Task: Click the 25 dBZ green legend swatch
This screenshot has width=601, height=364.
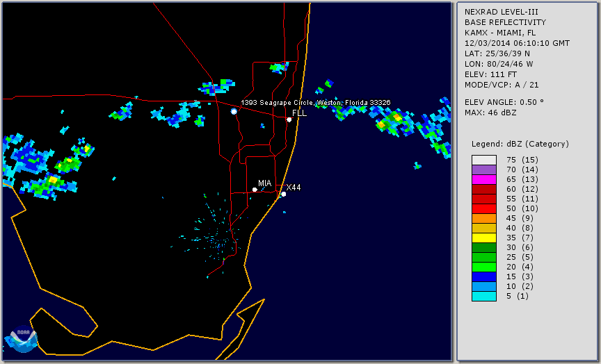Action: [484, 257]
